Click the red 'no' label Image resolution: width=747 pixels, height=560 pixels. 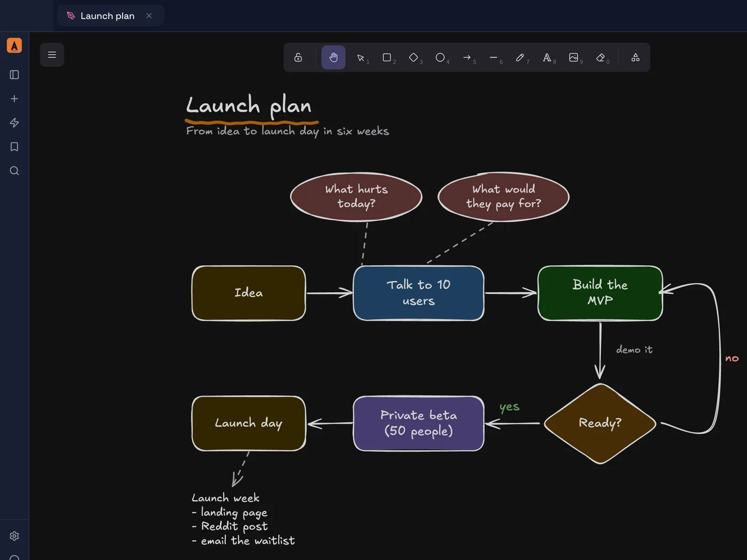click(732, 358)
